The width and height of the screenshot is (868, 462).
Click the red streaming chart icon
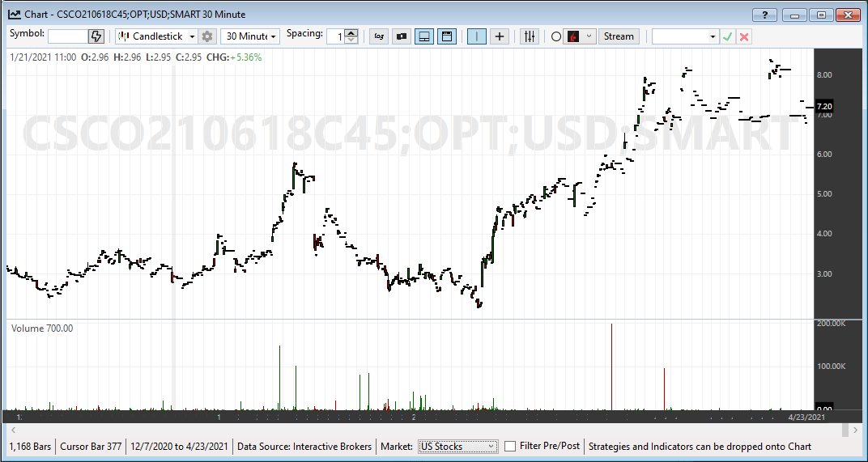[x=574, y=36]
